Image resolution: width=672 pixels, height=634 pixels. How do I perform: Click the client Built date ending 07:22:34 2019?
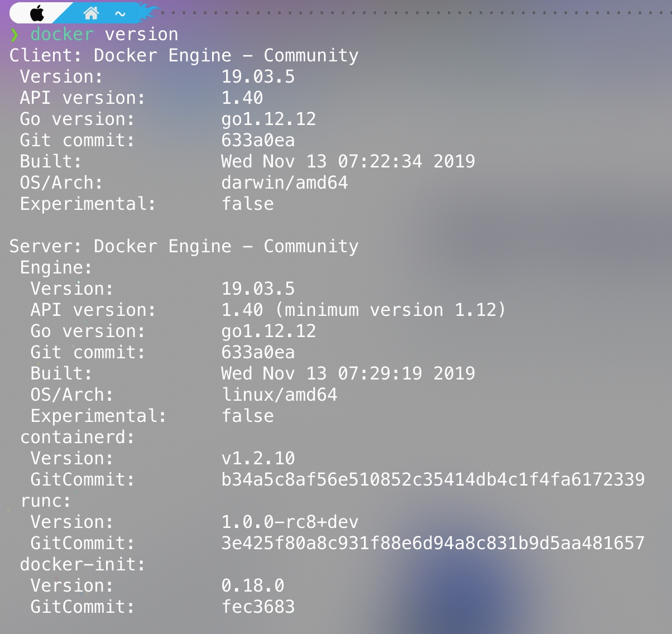pyautogui.click(x=348, y=162)
